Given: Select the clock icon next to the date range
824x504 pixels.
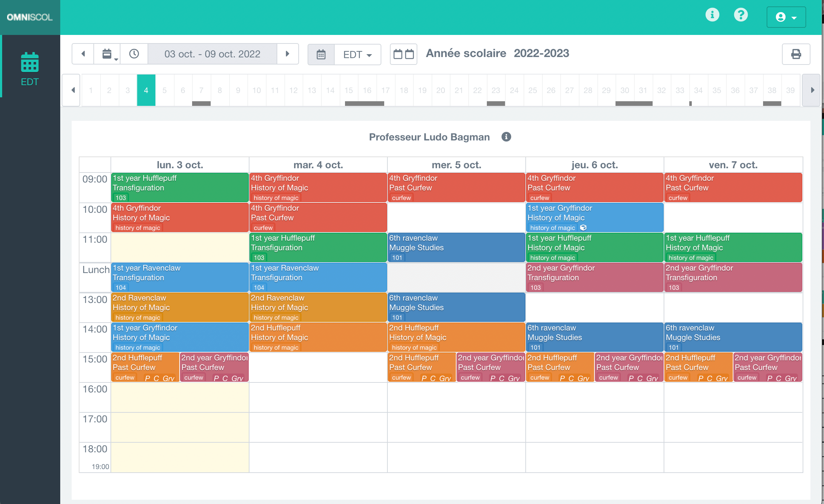Looking at the screenshot, I should [134, 54].
